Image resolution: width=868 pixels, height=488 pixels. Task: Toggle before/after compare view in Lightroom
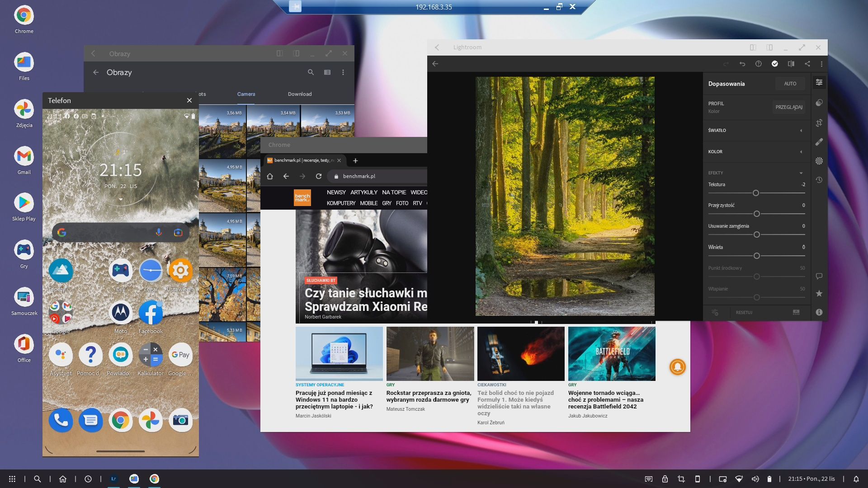tap(791, 64)
